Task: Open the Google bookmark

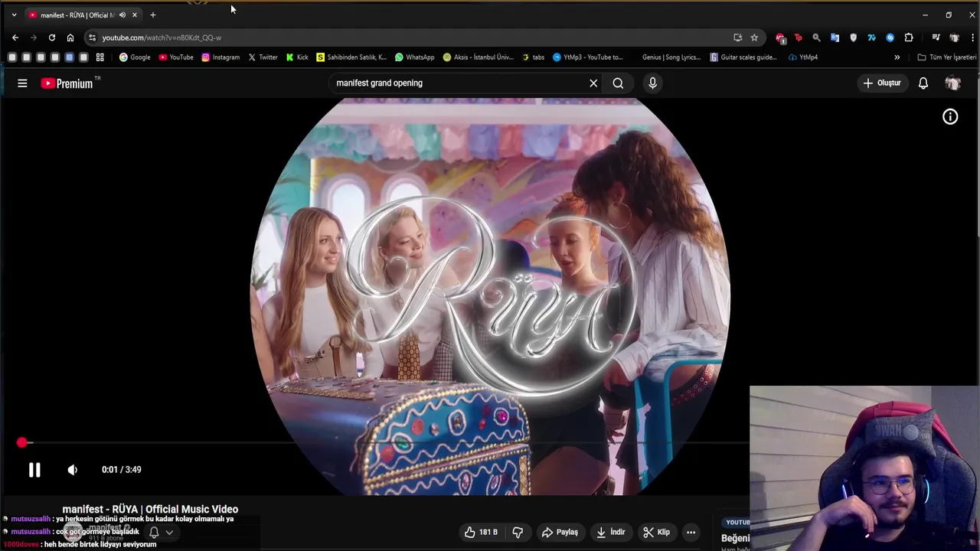Action: 135,57
